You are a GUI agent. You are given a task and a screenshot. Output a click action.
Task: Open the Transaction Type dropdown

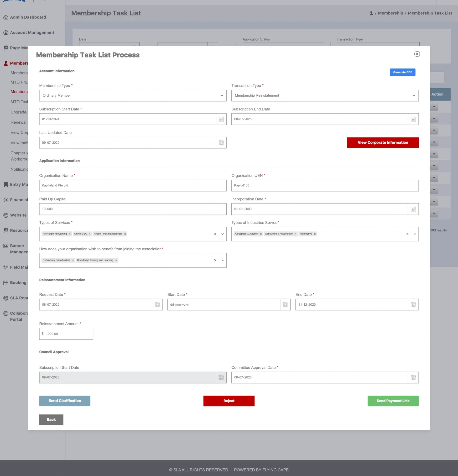click(325, 96)
